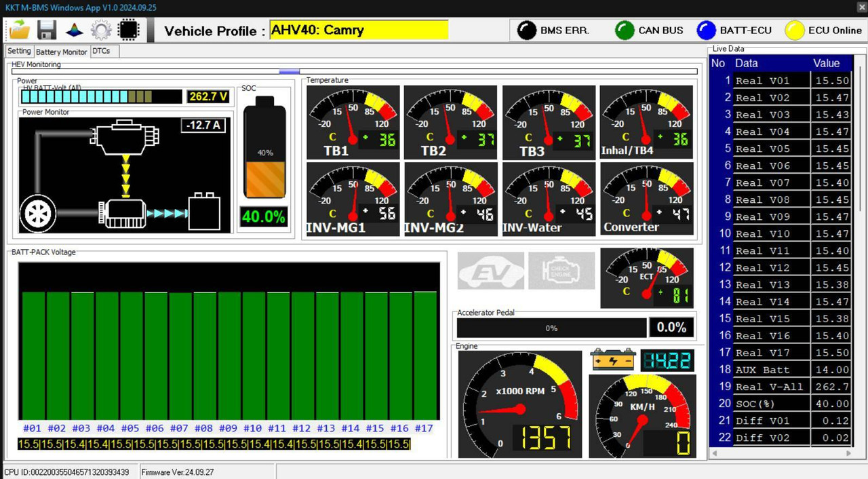Image resolution: width=868 pixels, height=479 pixels.
Task: Click the battery box in Power Monitor
Action: pyautogui.click(x=204, y=212)
